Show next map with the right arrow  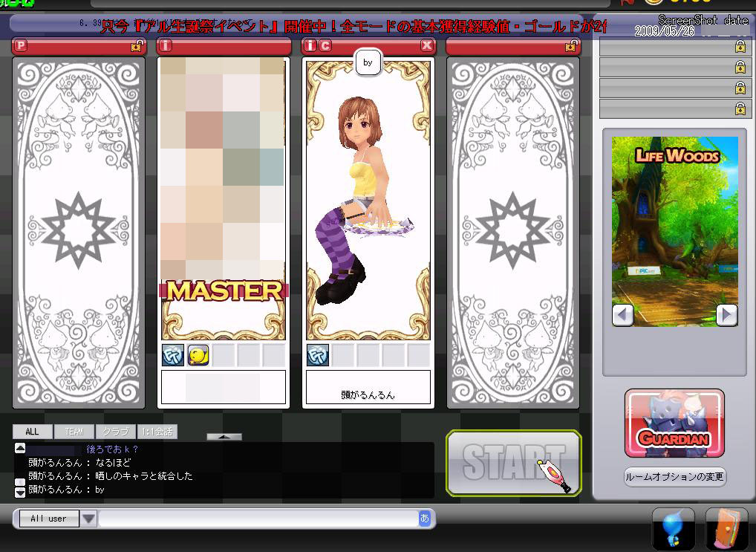726,315
